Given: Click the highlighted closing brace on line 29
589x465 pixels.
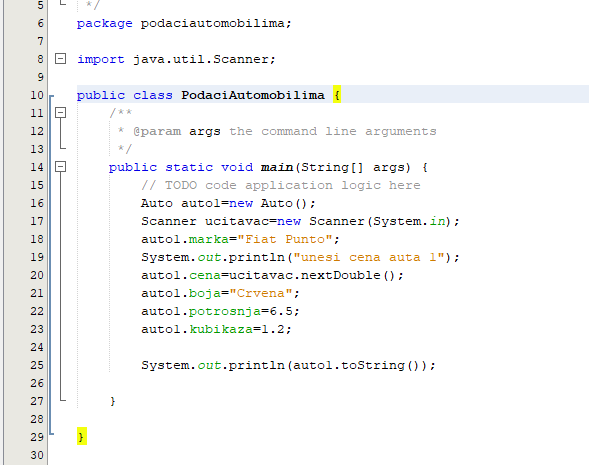Looking at the screenshot, I should [x=82, y=436].
